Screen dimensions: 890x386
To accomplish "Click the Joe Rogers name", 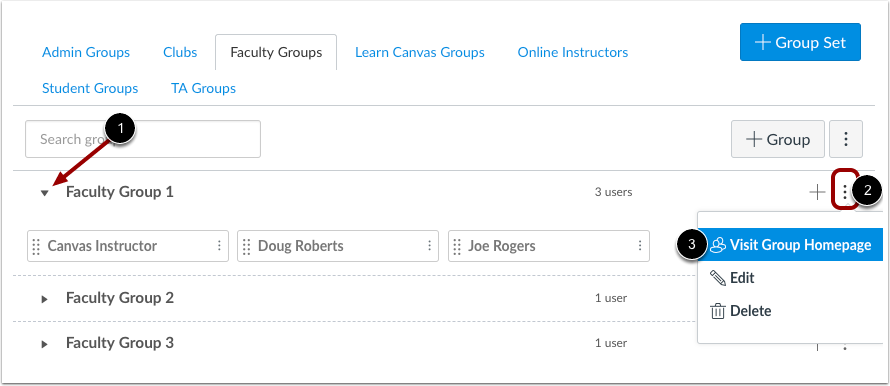I will point(502,246).
